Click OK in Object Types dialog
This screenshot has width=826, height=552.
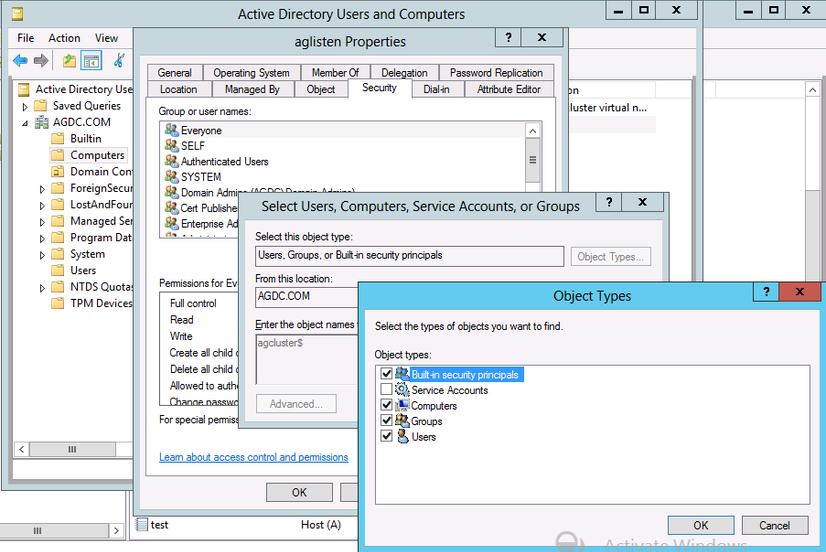click(x=701, y=525)
